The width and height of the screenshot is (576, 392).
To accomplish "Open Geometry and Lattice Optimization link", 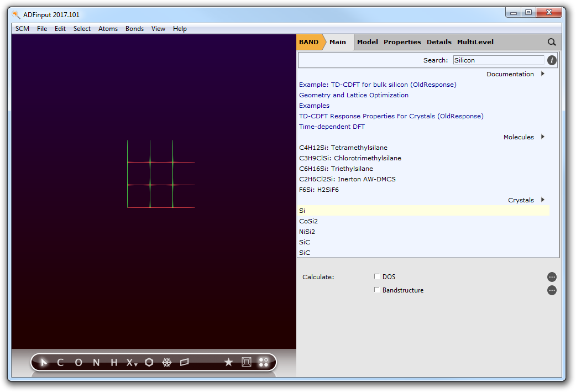I will pos(354,95).
